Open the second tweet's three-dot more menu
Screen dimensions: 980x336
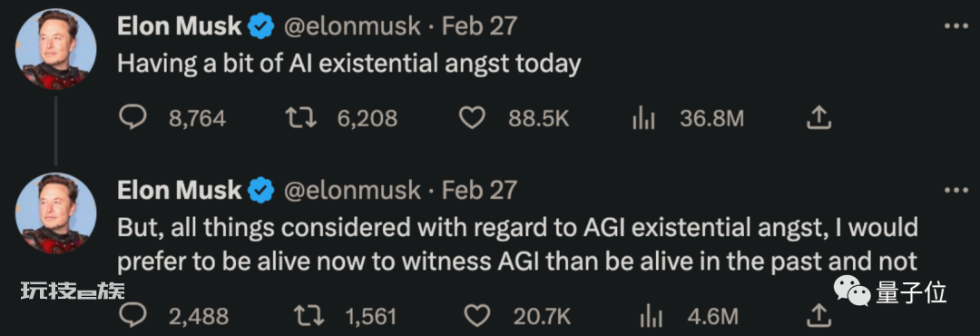click(955, 190)
